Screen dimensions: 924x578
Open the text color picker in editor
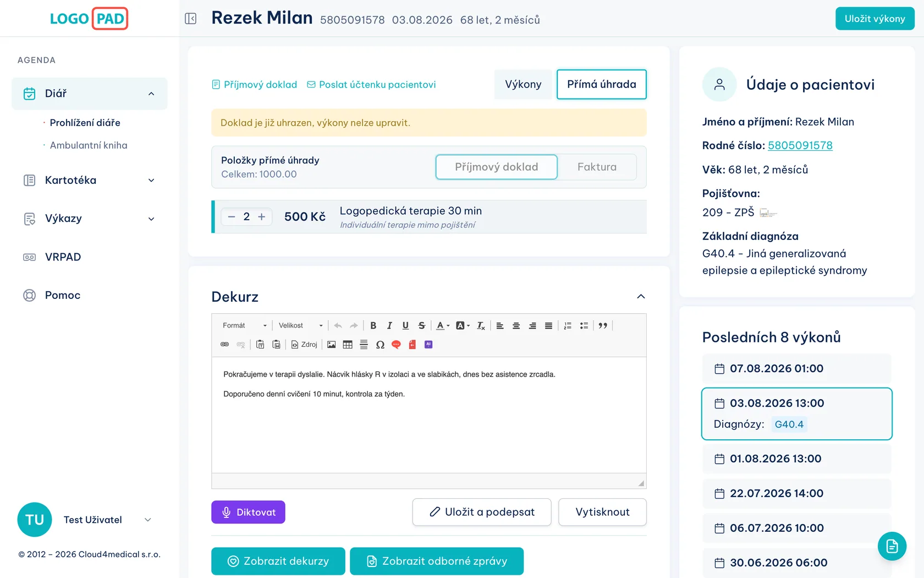click(x=443, y=325)
